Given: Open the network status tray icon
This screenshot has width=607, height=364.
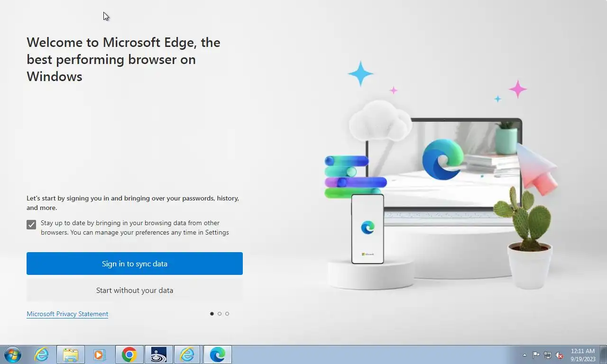Looking at the screenshot, I should tap(548, 355).
